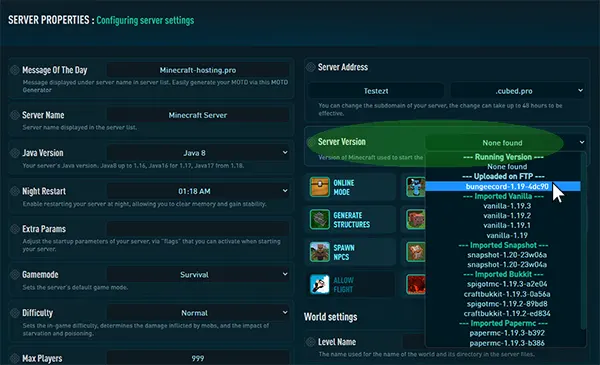Toggle the Spawn NPCs option
The height and width of the screenshot is (365, 600).
point(350,252)
